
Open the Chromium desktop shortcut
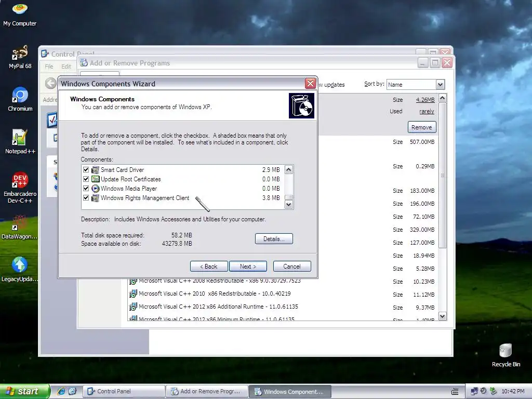pyautogui.click(x=20, y=99)
